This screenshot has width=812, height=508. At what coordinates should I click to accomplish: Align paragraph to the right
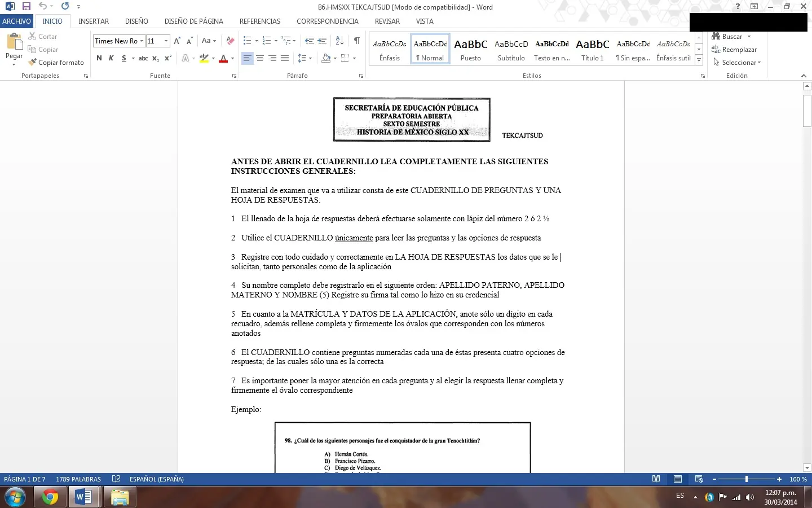pos(272,58)
